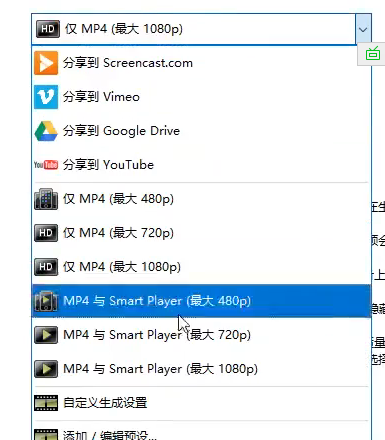Viewport: 385px width, 440px height.
Task: Select 分享到 Google Drive entry
Action: tap(201, 131)
